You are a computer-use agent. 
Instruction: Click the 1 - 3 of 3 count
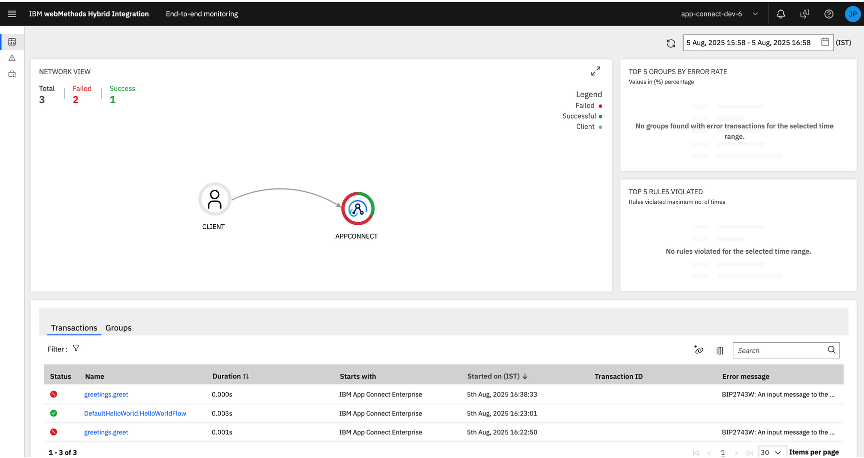[x=63, y=452]
